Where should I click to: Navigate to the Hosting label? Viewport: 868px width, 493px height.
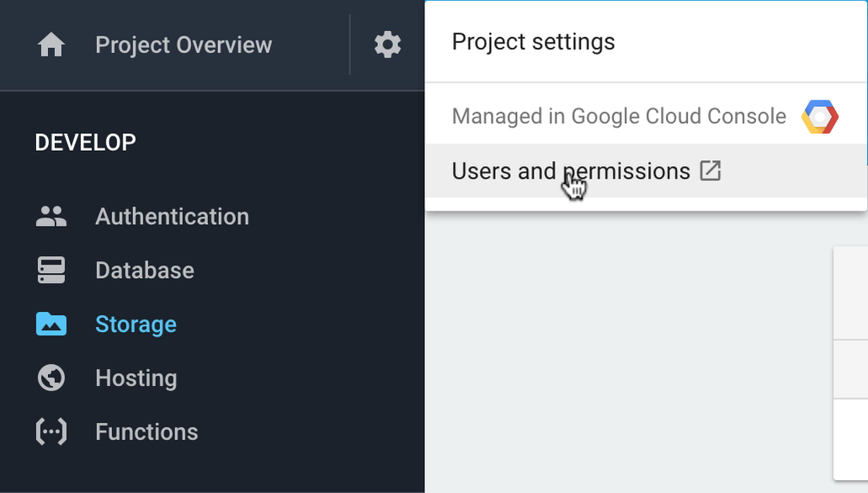click(136, 378)
